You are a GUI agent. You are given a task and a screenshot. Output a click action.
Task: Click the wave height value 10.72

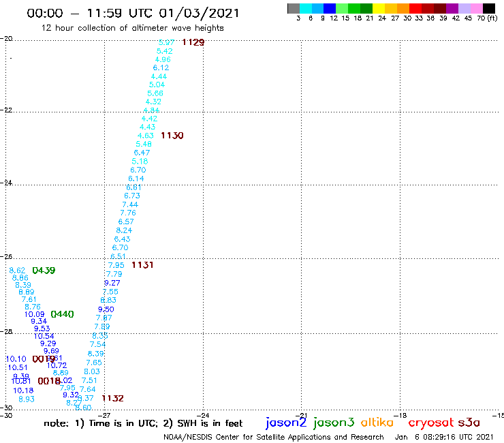click(x=57, y=365)
